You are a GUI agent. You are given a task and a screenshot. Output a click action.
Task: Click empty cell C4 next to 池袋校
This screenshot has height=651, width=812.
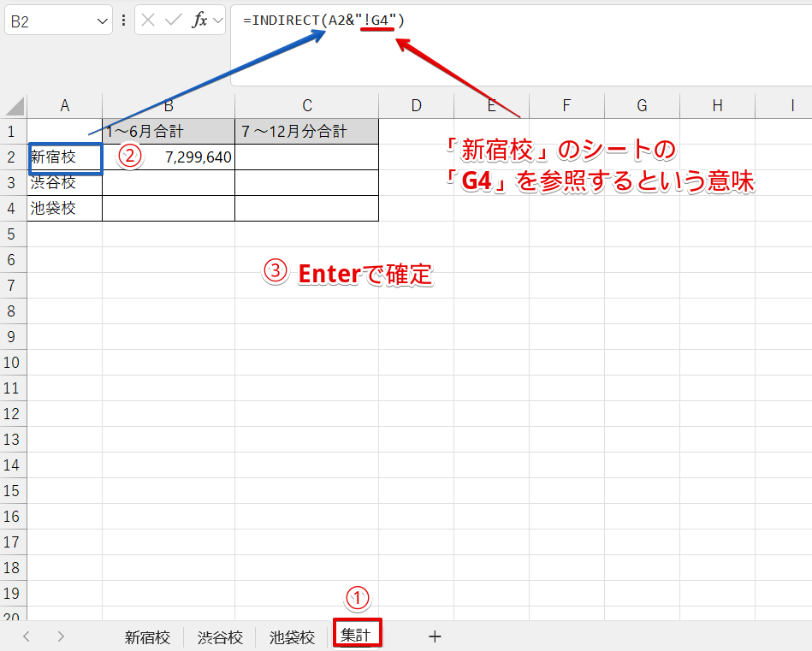point(307,208)
